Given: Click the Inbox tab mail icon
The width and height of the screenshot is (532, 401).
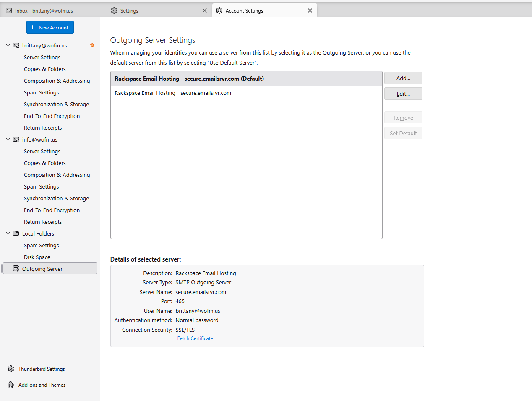Looking at the screenshot, I should [x=9, y=10].
